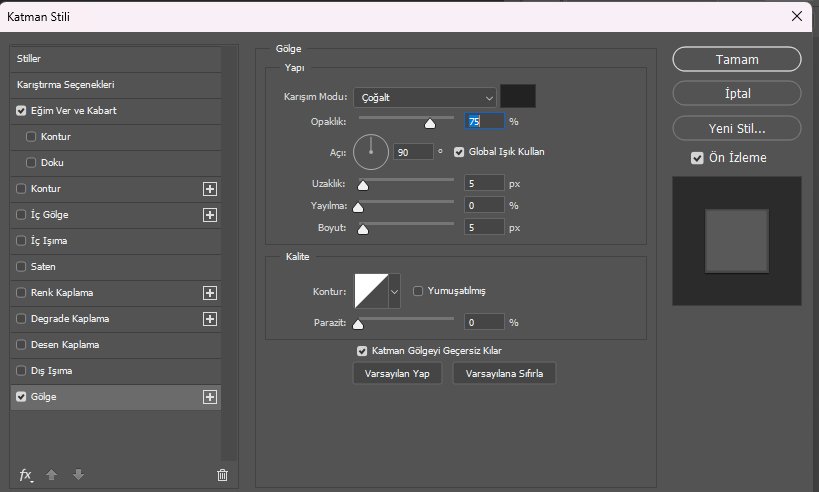The height and width of the screenshot is (492, 819).
Task: Click the black shadow color swatch
Action: pos(518,96)
